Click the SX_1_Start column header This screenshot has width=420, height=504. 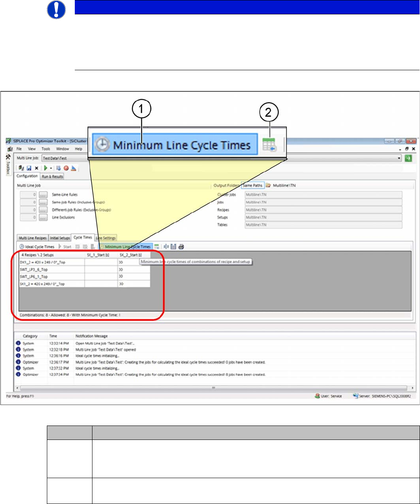101,255
